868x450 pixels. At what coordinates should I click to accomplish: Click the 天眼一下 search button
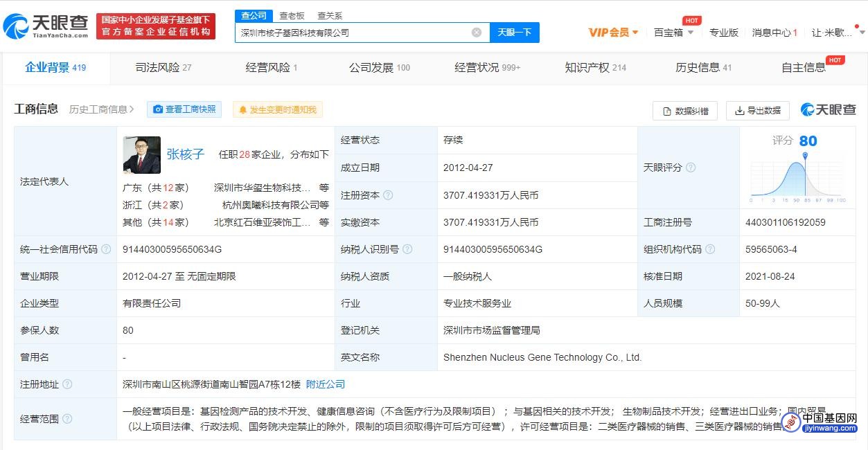click(515, 33)
